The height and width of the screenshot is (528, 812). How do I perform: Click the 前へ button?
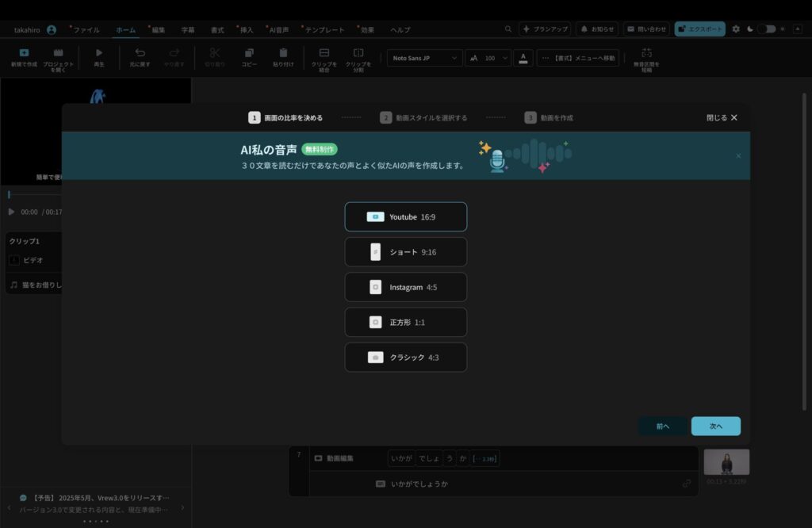[663, 426]
